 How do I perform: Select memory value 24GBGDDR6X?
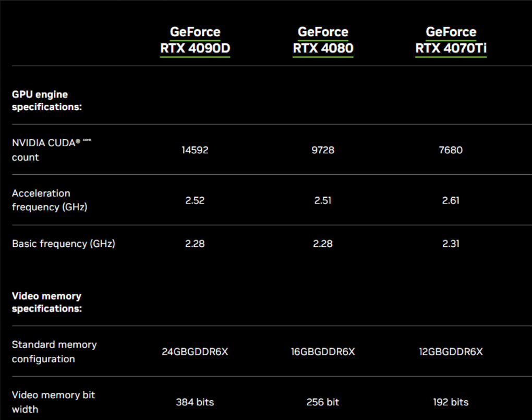(195, 352)
